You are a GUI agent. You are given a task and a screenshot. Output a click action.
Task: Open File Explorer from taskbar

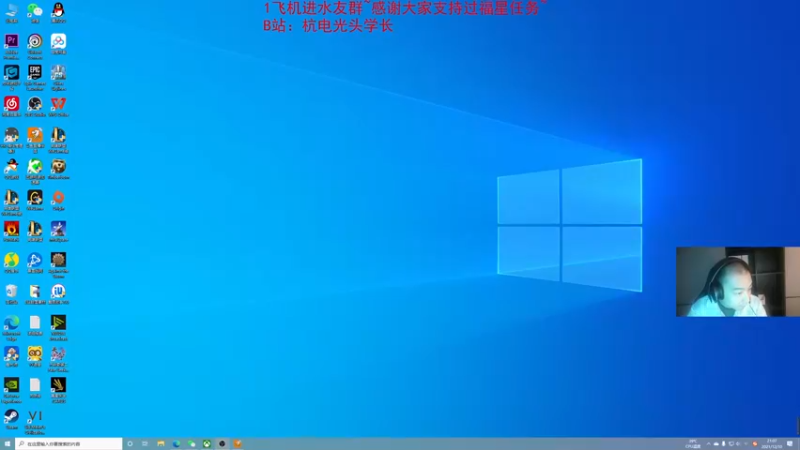tap(161, 444)
